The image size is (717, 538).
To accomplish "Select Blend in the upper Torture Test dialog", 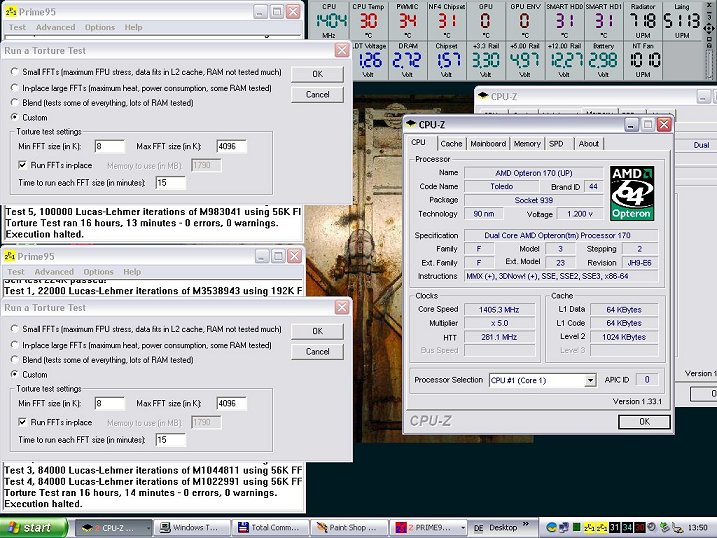I will click(x=15, y=102).
